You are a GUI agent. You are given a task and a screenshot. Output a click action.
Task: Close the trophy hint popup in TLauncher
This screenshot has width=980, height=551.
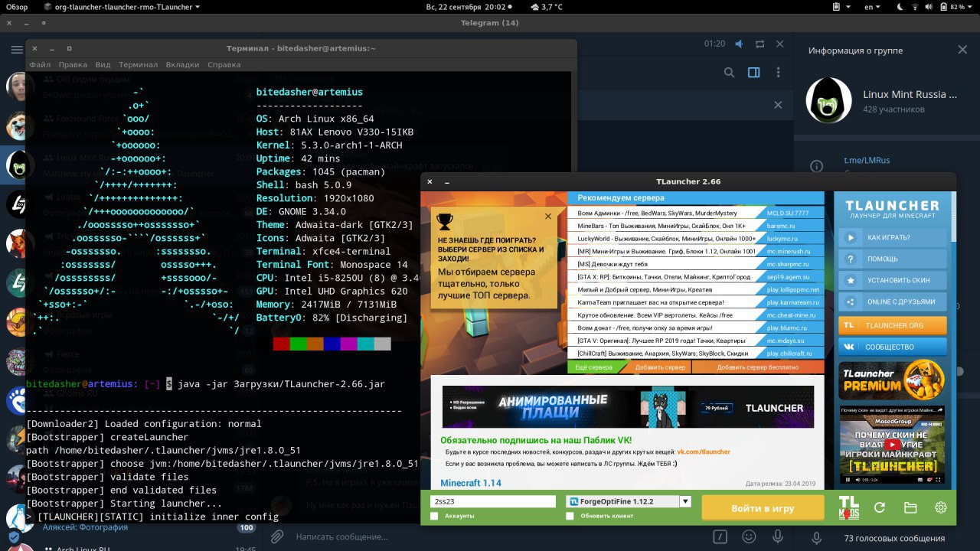point(548,217)
